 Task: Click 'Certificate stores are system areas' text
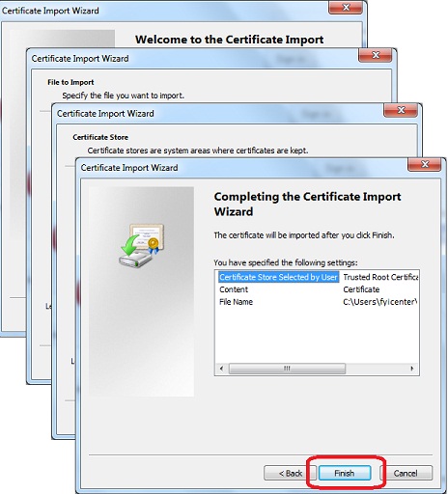point(198,151)
